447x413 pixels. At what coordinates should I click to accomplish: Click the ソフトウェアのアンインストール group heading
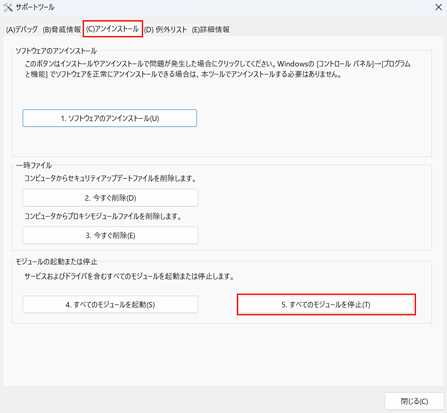pyautogui.click(x=56, y=51)
